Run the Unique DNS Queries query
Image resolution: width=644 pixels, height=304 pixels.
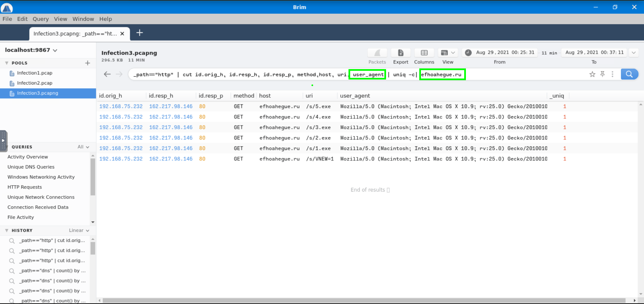[31, 167]
